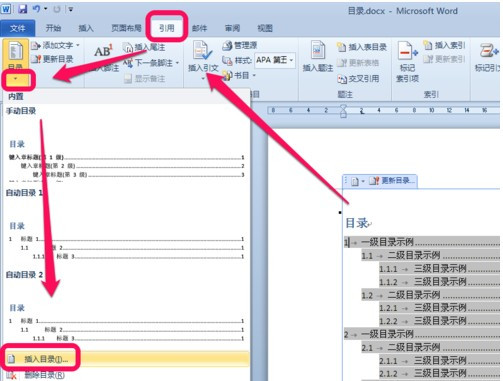Click 插入表目录 in the ribbon
This screenshot has width=503, height=381.
pyautogui.click(x=361, y=47)
